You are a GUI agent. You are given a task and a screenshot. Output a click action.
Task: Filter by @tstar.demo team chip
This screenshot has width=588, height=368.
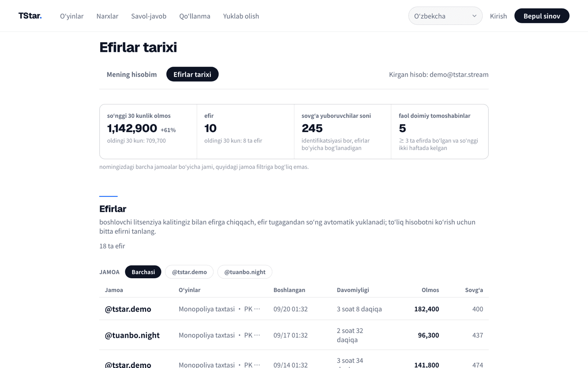(x=189, y=272)
